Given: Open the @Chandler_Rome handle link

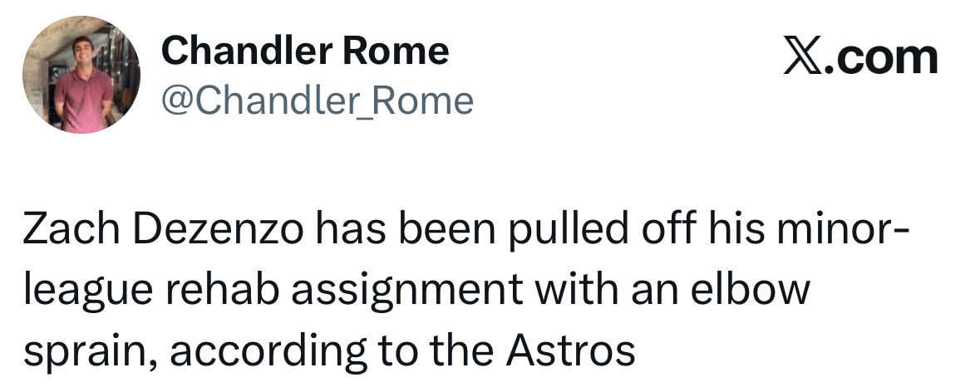Looking at the screenshot, I should pos(318,101).
